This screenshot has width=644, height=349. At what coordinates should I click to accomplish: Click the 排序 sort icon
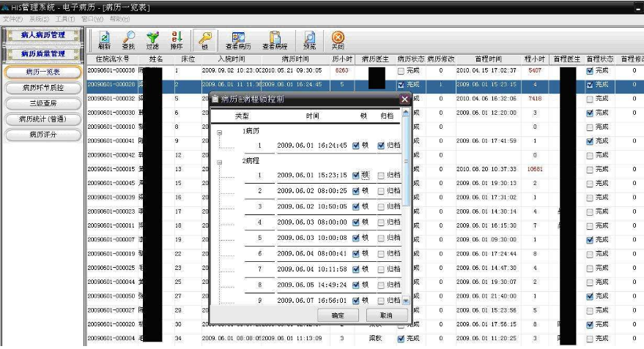[x=177, y=40]
